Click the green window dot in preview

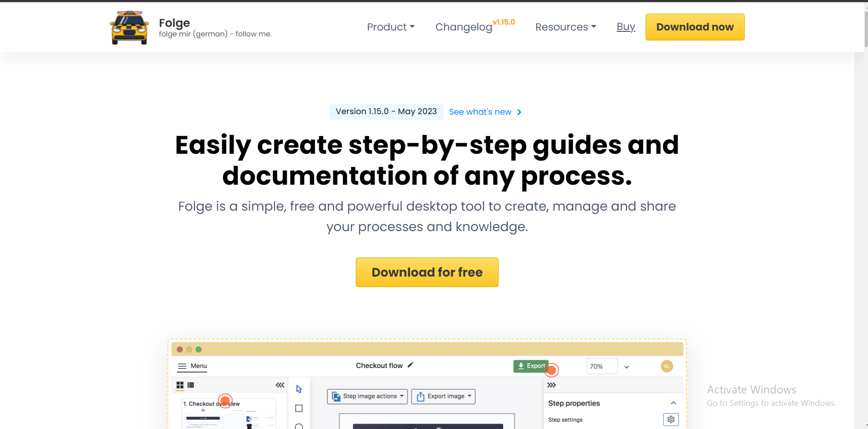[198, 349]
